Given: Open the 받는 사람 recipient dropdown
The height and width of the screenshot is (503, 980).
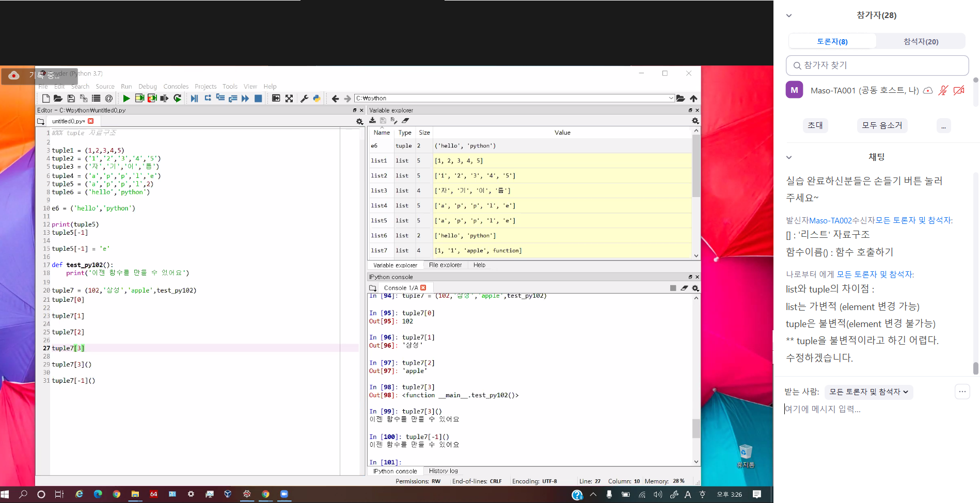Looking at the screenshot, I should 868,392.
